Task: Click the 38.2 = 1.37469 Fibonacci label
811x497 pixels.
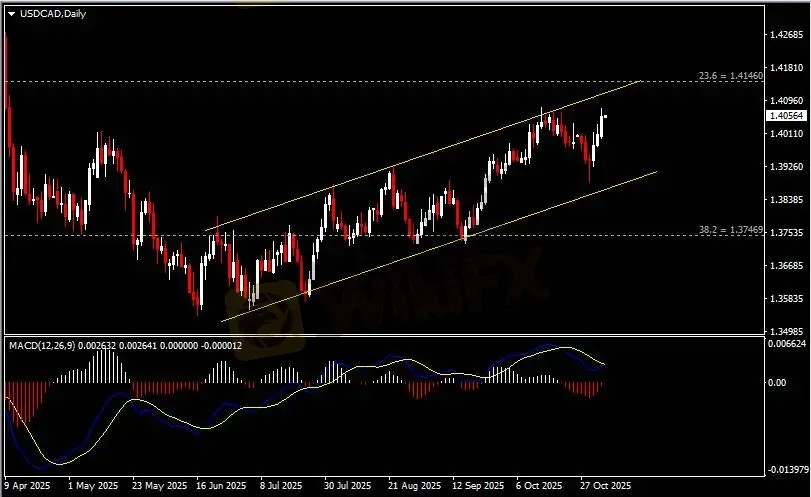Action: click(730, 230)
